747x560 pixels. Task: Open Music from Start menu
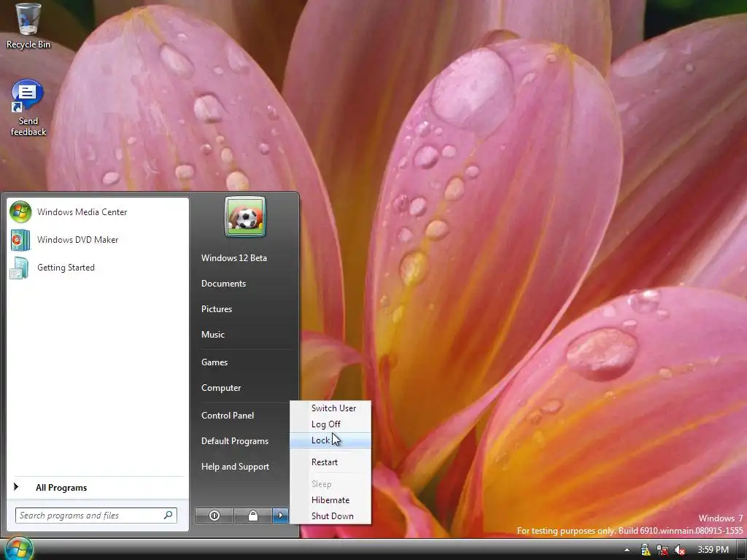(x=212, y=335)
